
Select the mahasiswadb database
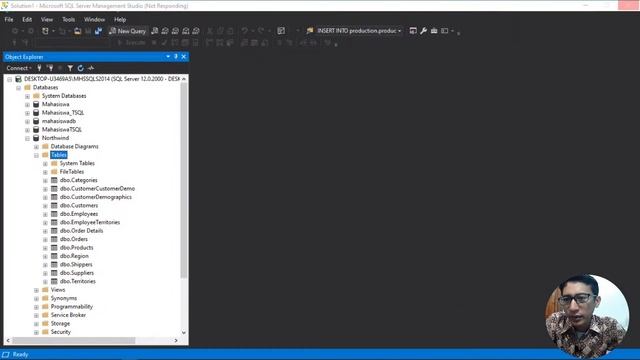point(59,121)
